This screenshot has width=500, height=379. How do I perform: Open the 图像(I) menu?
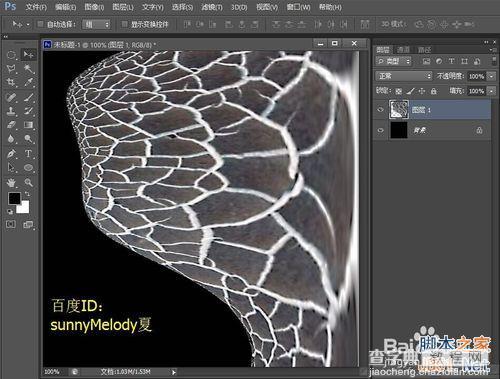94,7
